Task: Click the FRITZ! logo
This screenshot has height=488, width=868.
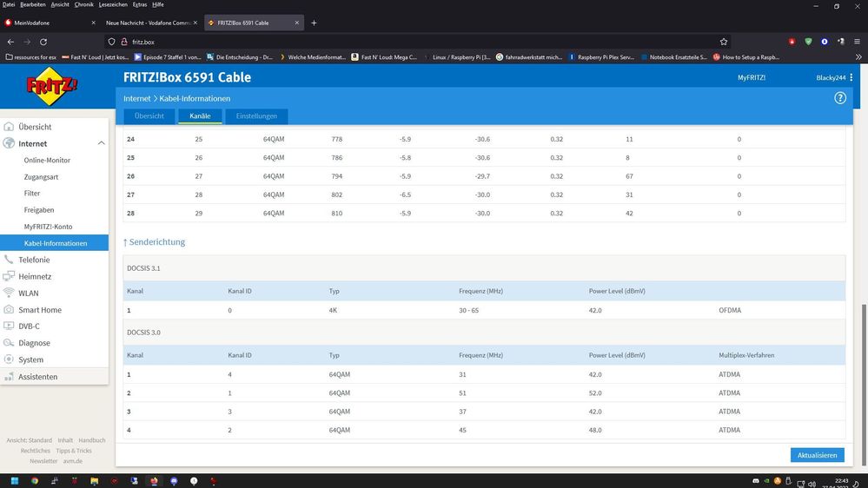Action: tap(52, 86)
